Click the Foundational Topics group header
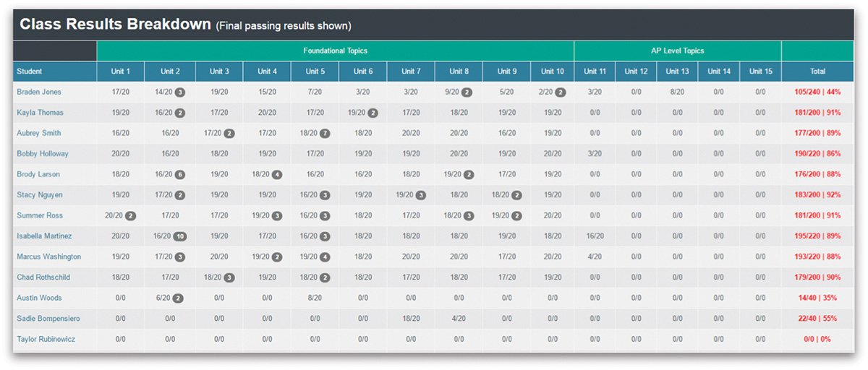 click(x=336, y=51)
